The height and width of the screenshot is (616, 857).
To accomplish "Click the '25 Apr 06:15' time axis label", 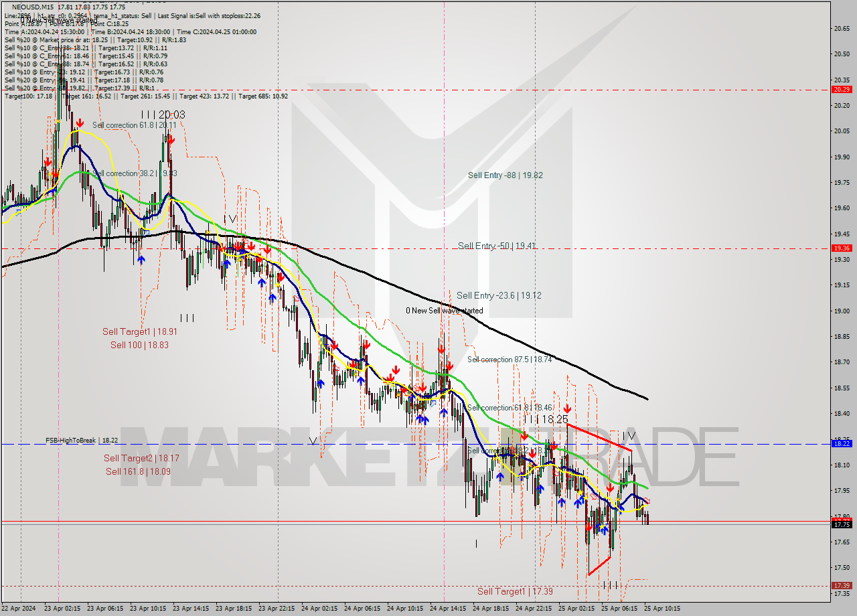I will coord(619,609).
